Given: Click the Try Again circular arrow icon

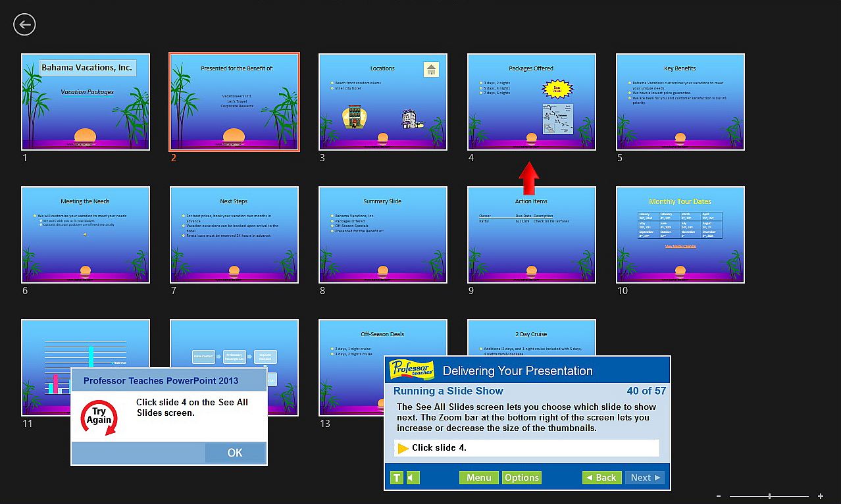Looking at the screenshot, I should pos(99,416).
